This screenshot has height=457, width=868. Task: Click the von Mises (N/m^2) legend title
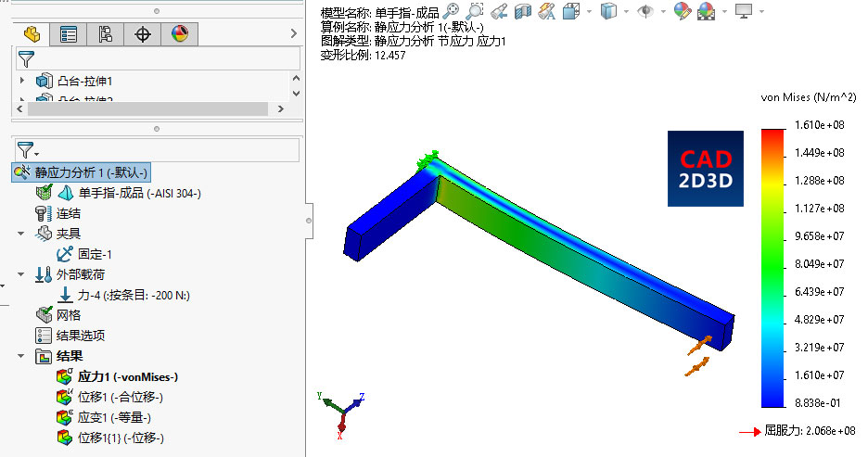[x=809, y=97]
